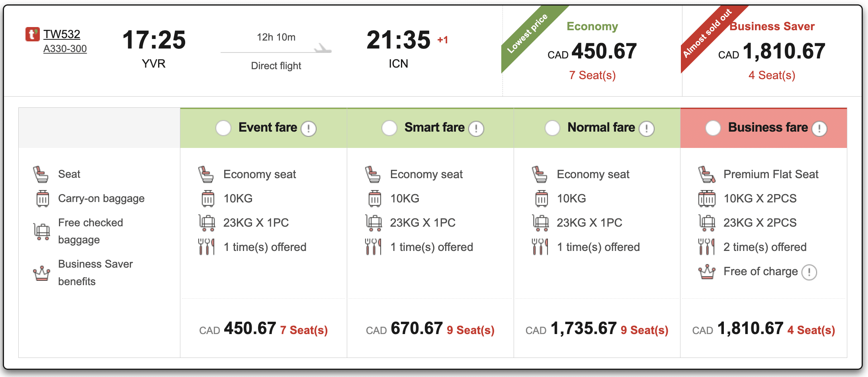Screen dimensions: 868x377
Task: Open the TW532 flight number link
Action: (62, 34)
